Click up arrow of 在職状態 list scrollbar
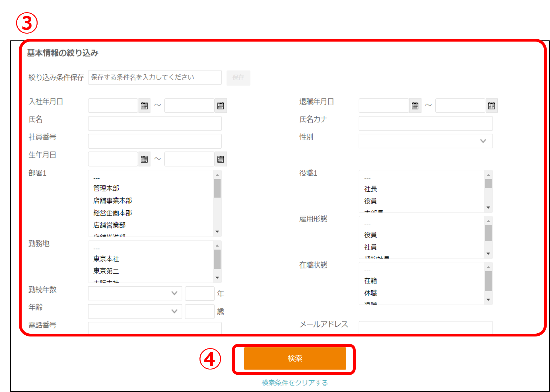This screenshot has height=392, width=550. (x=488, y=267)
